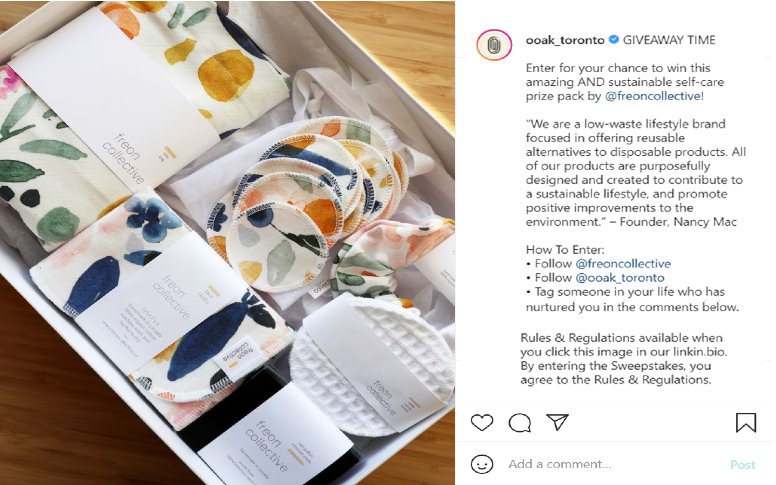776x485 pixels.
Task: Share post using paper plane icon
Action: click(557, 422)
